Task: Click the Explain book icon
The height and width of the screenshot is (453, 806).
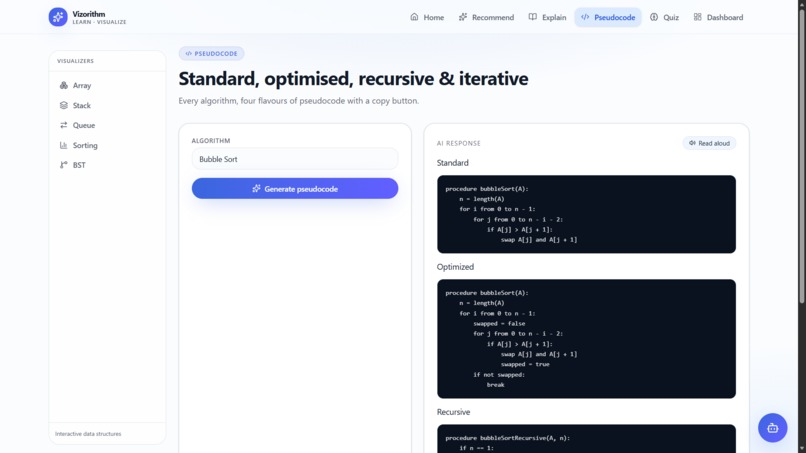Action: (x=533, y=17)
